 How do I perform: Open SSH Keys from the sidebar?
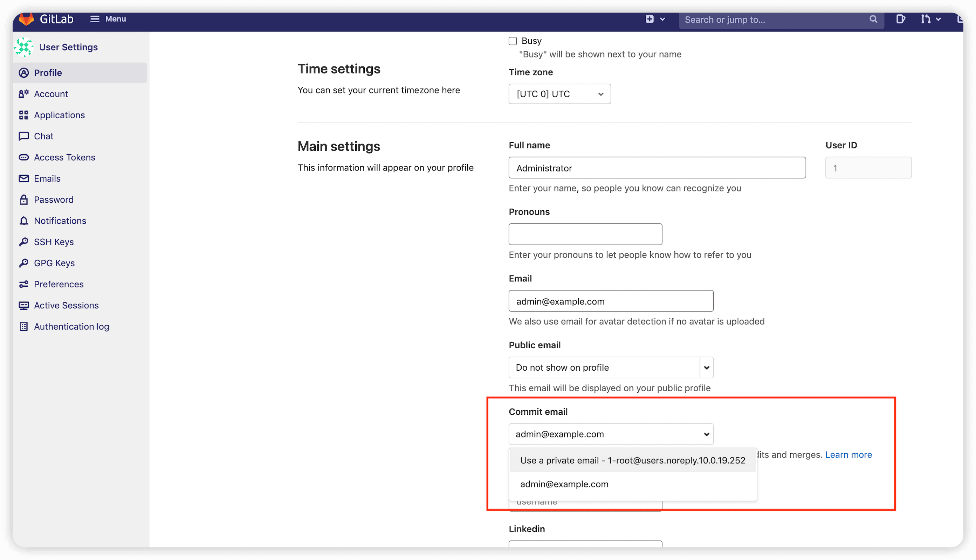(x=54, y=241)
